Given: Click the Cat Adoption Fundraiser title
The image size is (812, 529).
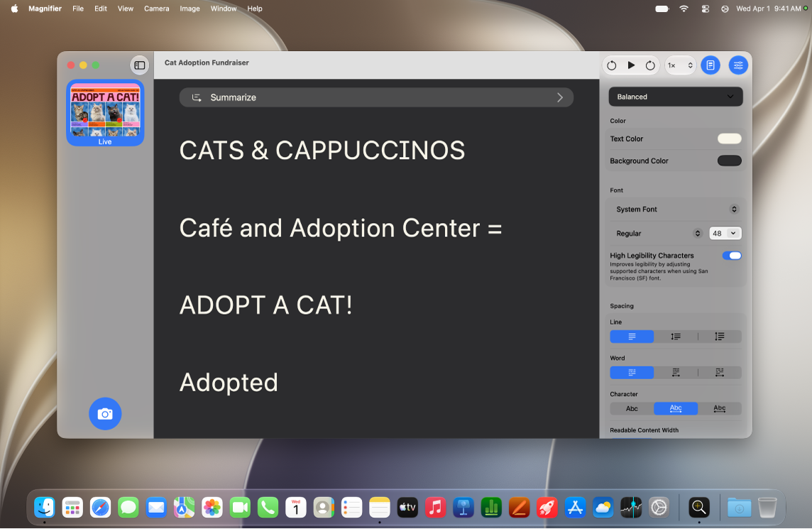Looking at the screenshot, I should coord(207,62).
